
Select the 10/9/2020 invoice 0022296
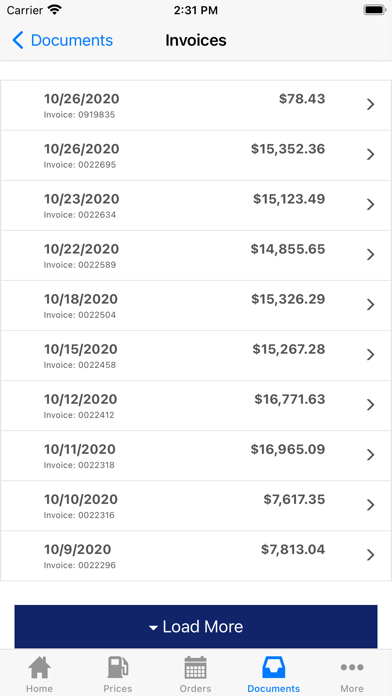pos(196,556)
